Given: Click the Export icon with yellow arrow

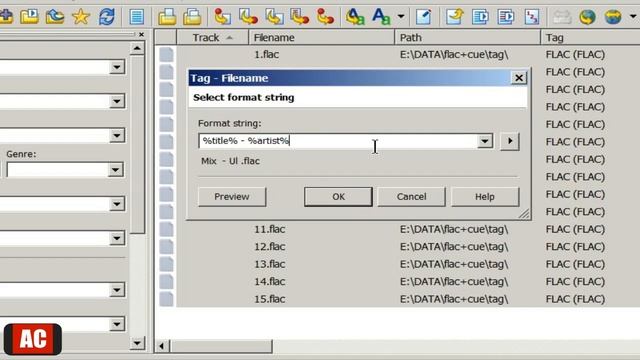Looking at the screenshot, I should click(454, 17).
